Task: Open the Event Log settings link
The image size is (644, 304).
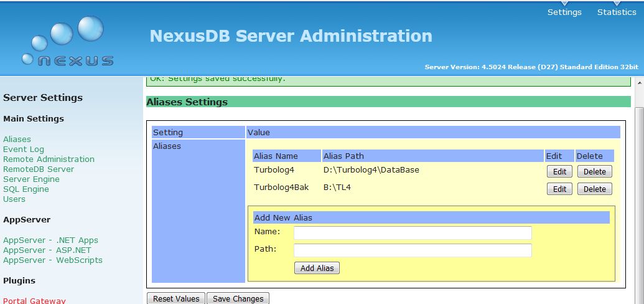Action: coord(24,149)
